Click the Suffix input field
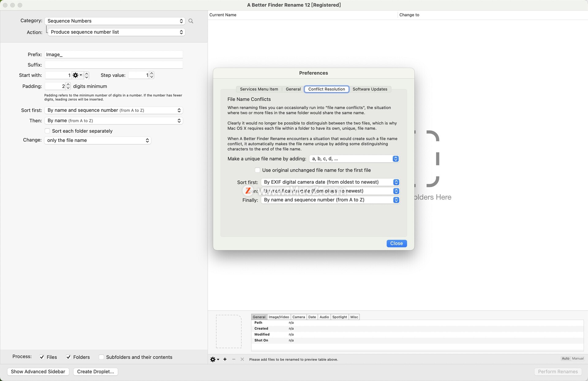Screen dimensions: 588x381 click(x=114, y=65)
